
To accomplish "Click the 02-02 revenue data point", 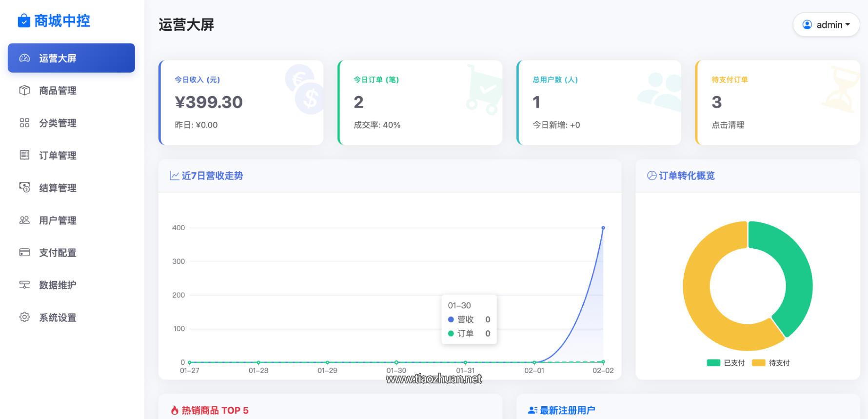I will point(603,228).
